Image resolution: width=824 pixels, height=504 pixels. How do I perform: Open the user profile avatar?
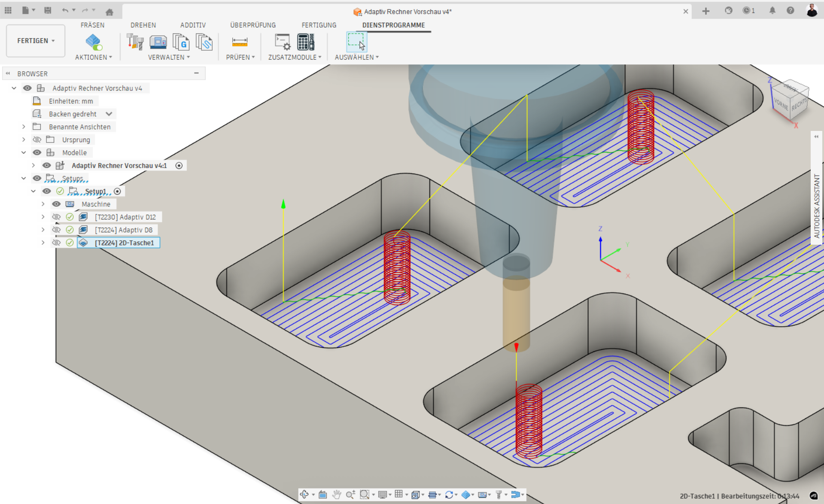point(812,10)
